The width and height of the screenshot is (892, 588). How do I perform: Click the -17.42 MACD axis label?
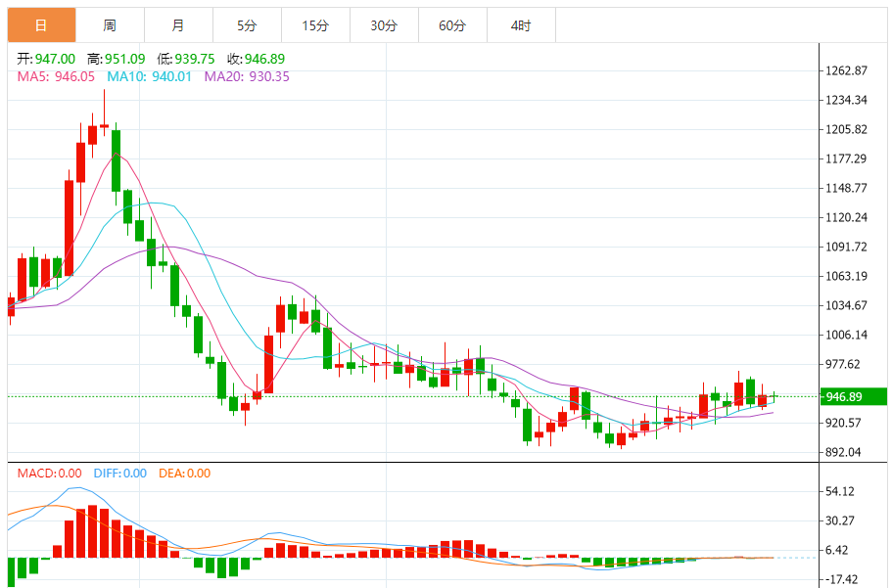coord(842,579)
